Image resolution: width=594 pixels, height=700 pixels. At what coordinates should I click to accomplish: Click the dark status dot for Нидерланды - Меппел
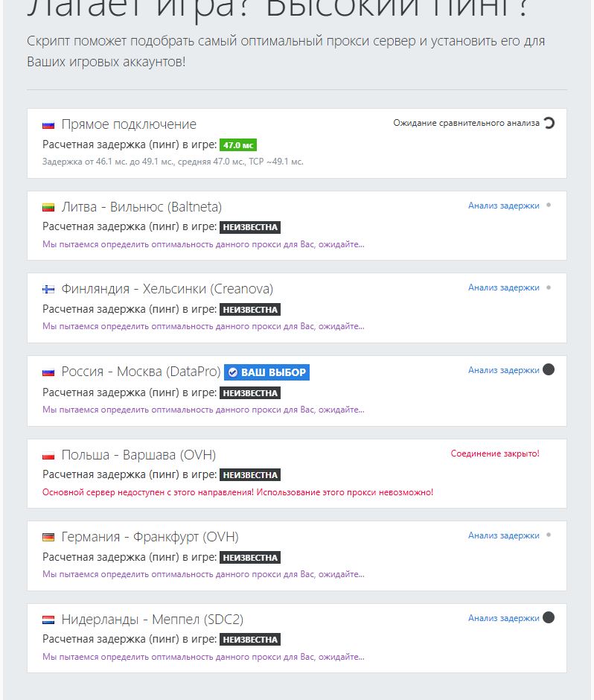pos(549,617)
